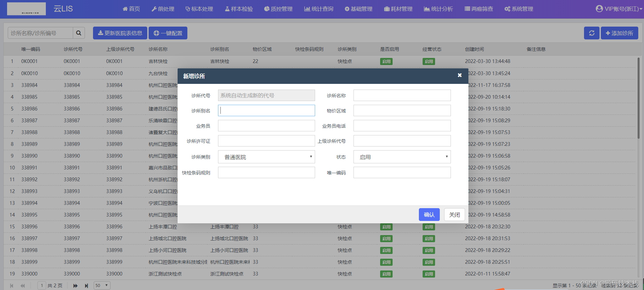Click 快检点 cell in row 338998

tap(345, 250)
